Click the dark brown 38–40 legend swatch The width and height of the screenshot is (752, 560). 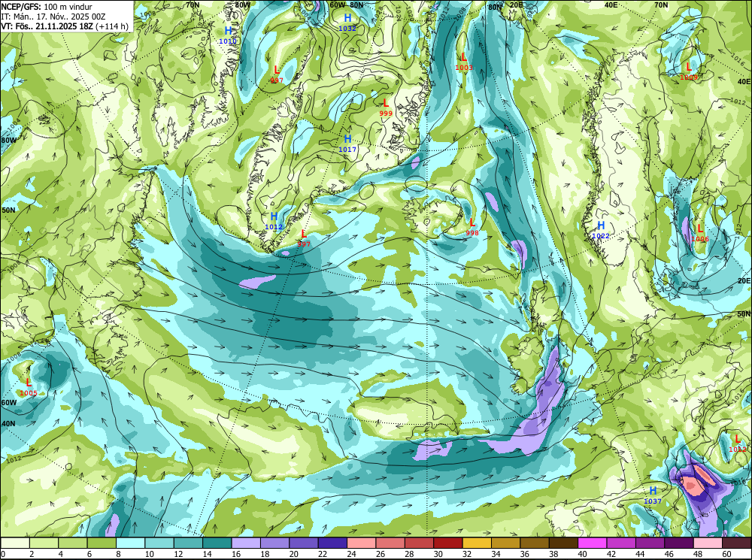point(563,543)
